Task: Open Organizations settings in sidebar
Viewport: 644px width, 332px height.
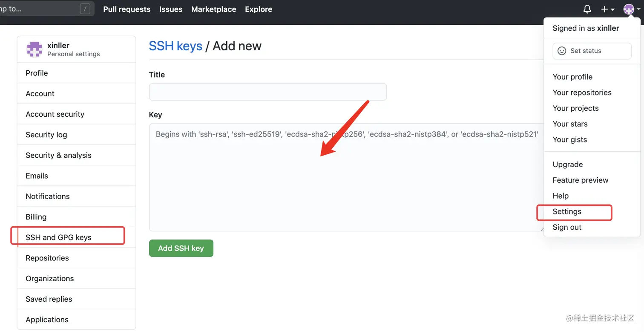Action: 76,278
